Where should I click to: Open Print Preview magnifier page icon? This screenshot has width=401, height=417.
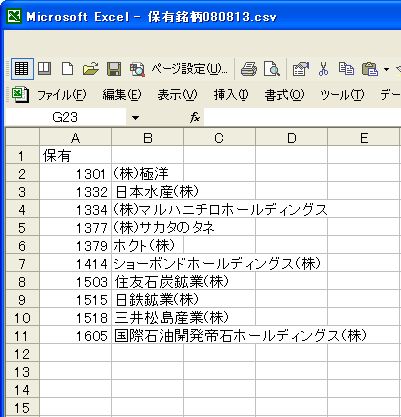tap(272, 69)
